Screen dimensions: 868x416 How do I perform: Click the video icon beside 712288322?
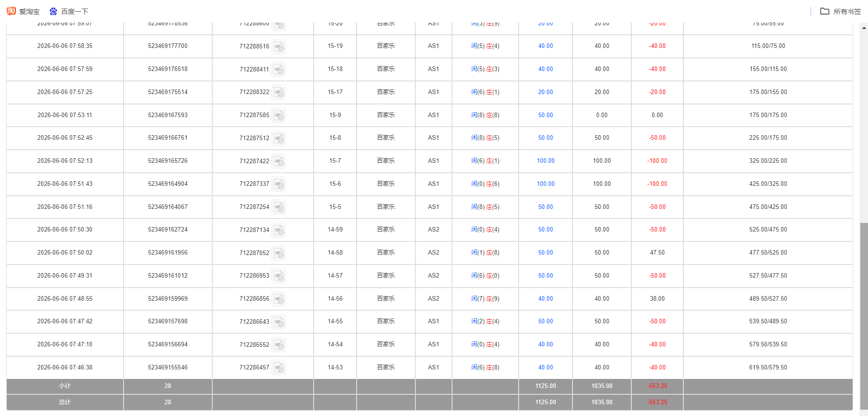click(x=279, y=92)
